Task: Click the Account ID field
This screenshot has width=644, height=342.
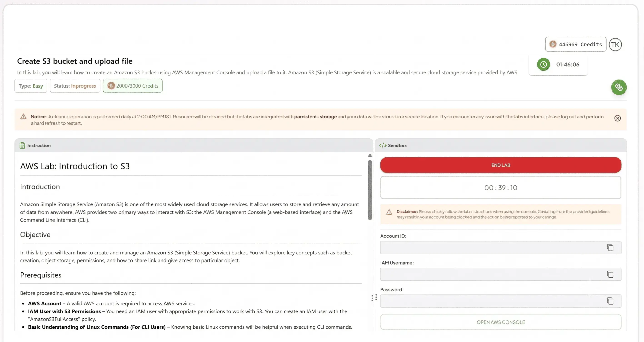Action: pos(501,248)
